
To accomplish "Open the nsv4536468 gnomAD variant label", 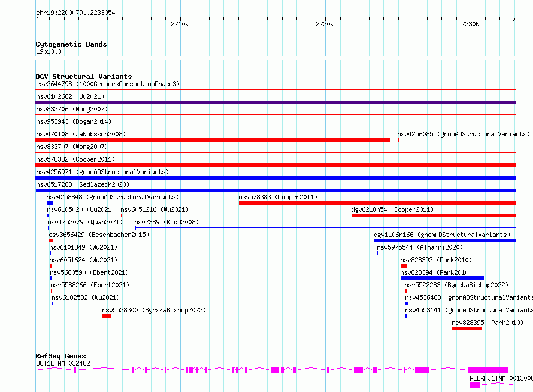I will [x=469, y=297].
